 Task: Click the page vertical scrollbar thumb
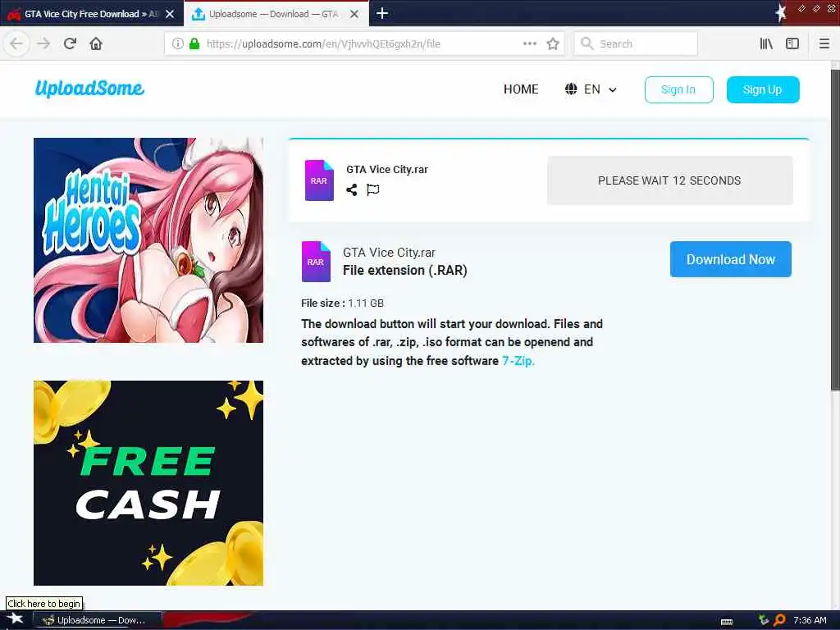coord(835,231)
